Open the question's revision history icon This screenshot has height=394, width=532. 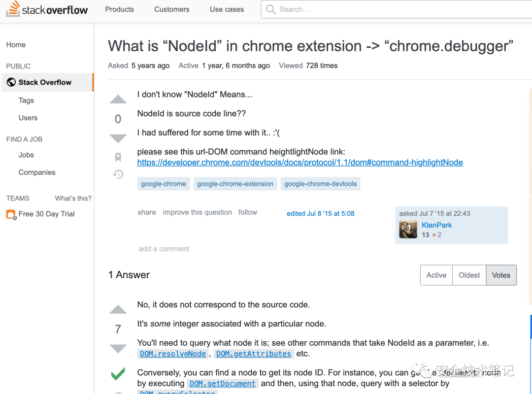(x=118, y=174)
